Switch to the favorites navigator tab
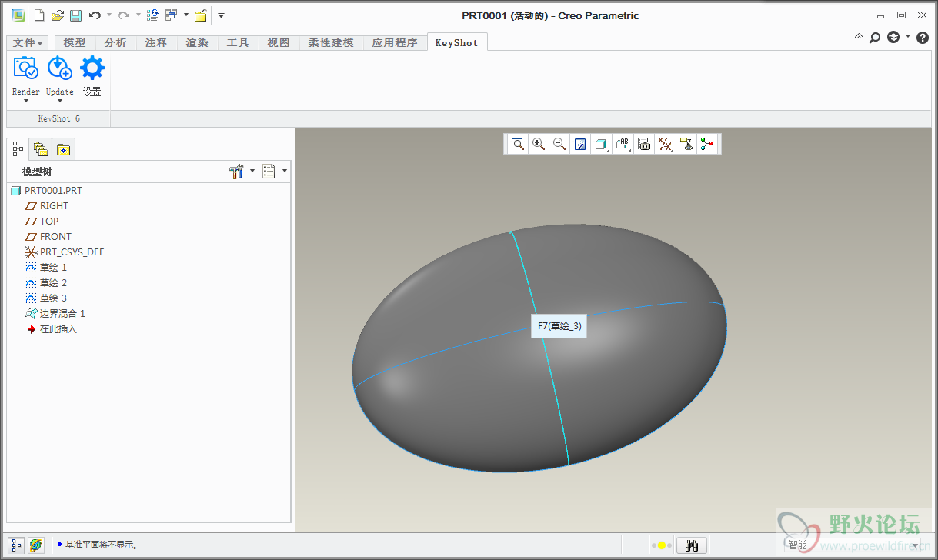 63,149
